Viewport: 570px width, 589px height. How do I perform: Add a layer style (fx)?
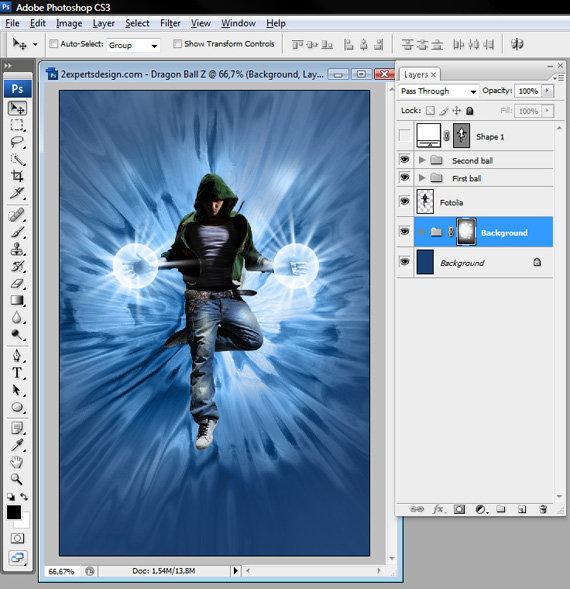click(x=438, y=509)
